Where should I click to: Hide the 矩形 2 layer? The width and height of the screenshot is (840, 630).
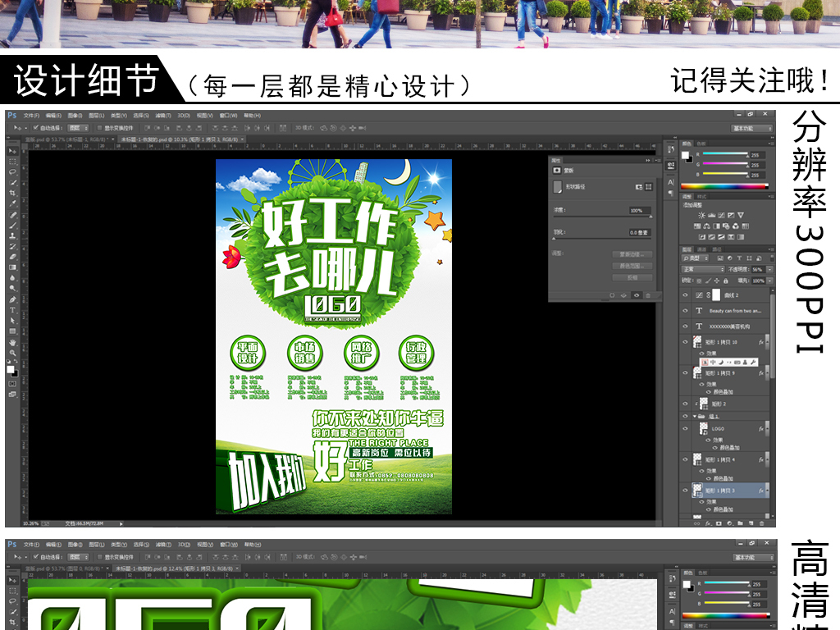[x=685, y=404]
